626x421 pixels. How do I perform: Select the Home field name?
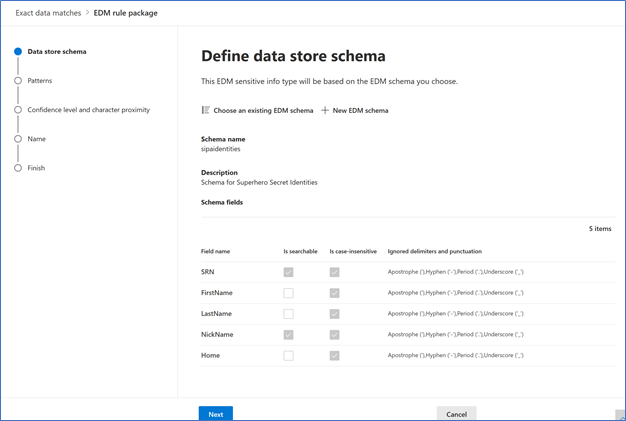tap(210, 355)
